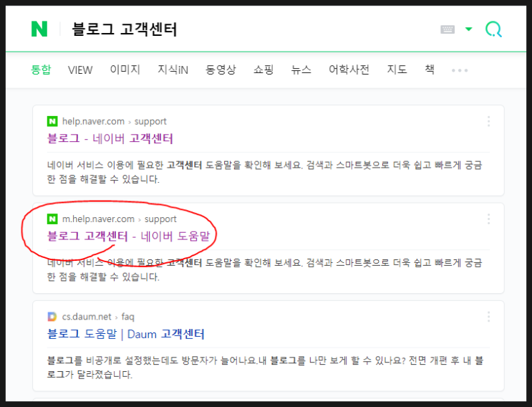
Task: Open the 쇼핑 tab
Action: point(263,70)
